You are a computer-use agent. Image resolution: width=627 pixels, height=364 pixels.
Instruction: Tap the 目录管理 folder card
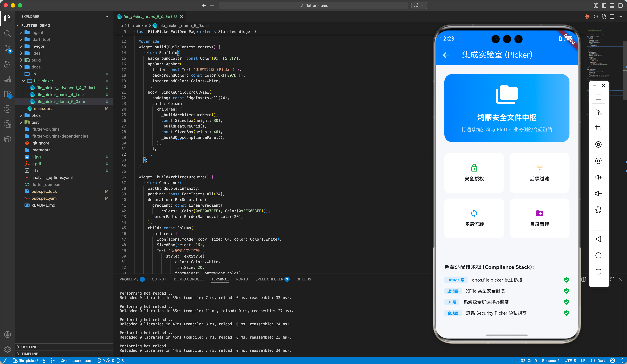539,218
